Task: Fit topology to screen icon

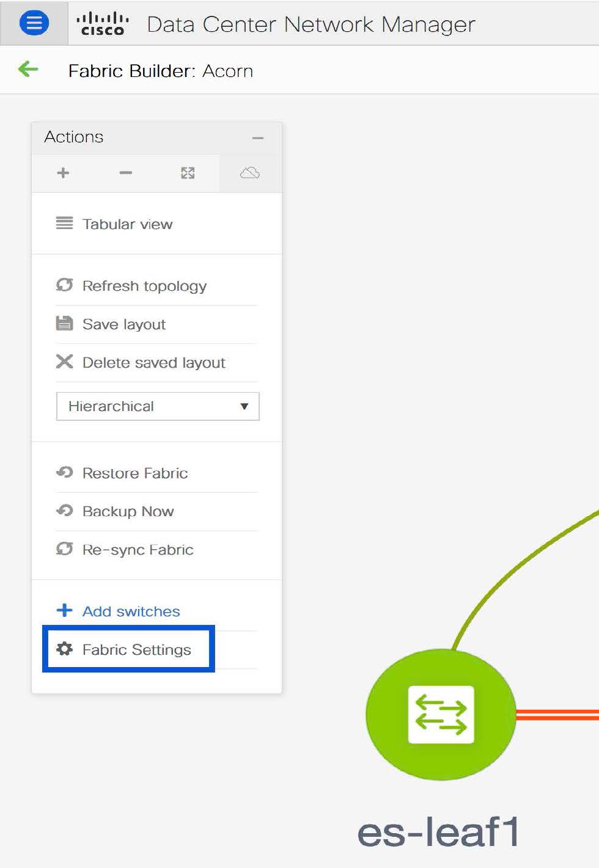Action: click(x=188, y=173)
